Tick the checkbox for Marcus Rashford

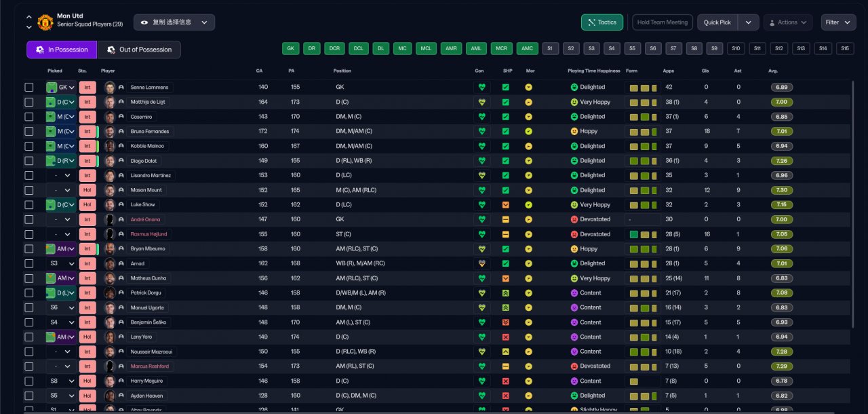(28, 366)
